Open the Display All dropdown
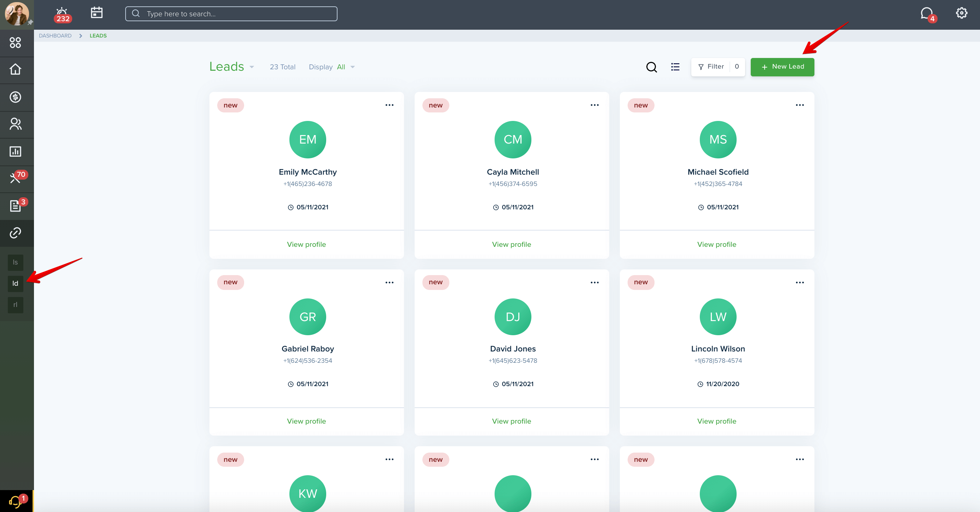980x512 pixels. click(332, 67)
